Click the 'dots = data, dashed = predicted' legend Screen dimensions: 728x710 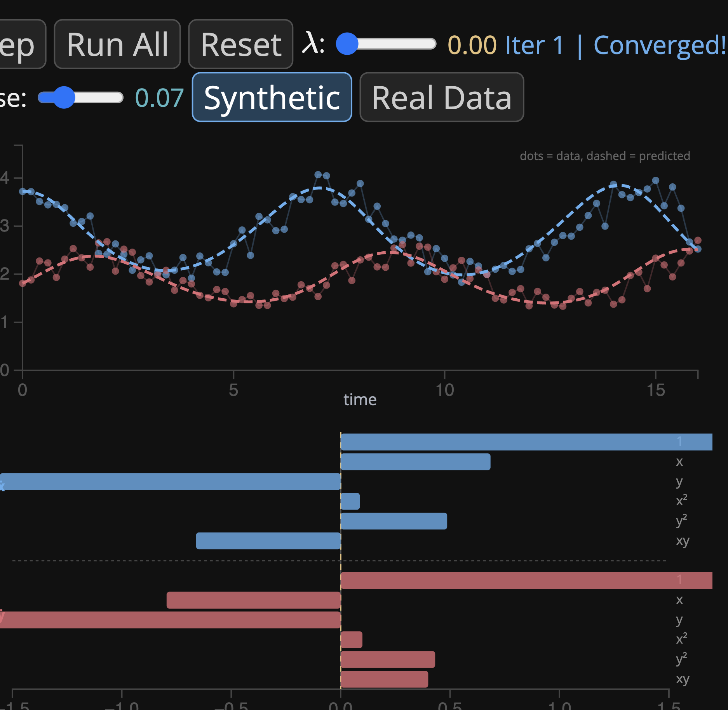605,156
